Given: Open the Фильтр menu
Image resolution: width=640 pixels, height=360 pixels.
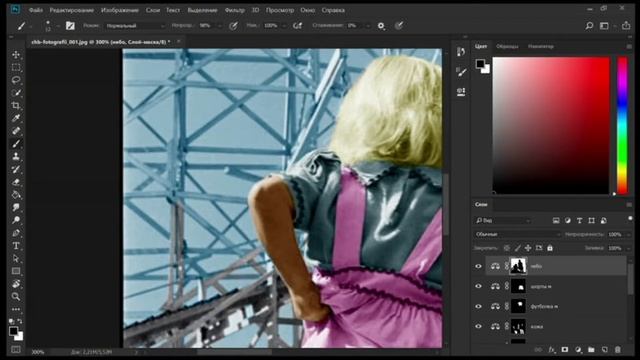Looking at the screenshot, I should (235, 10).
